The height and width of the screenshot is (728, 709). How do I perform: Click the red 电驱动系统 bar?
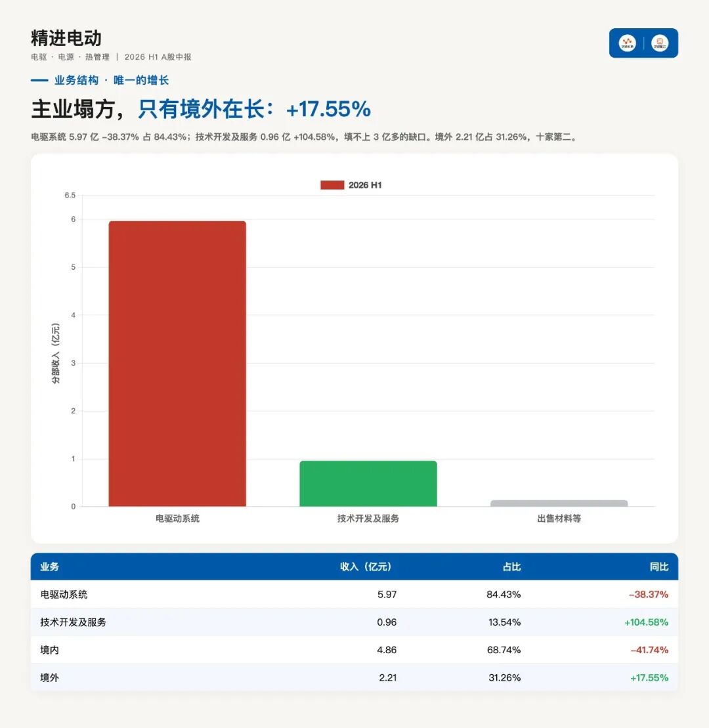point(177,364)
